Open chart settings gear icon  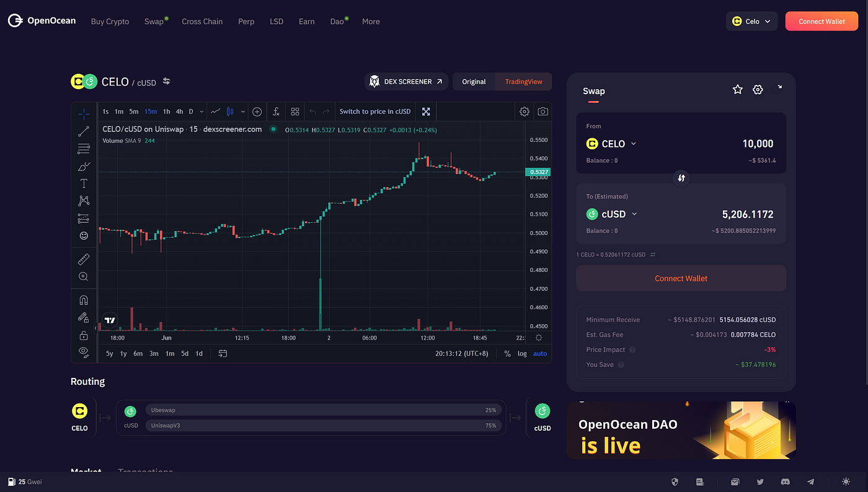(x=525, y=112)
